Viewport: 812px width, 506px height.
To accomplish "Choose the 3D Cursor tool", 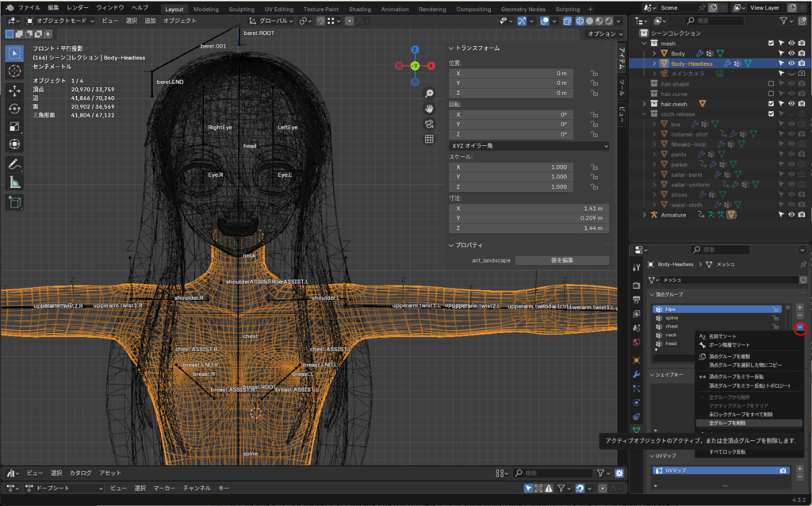I will (x=14, y=71).
